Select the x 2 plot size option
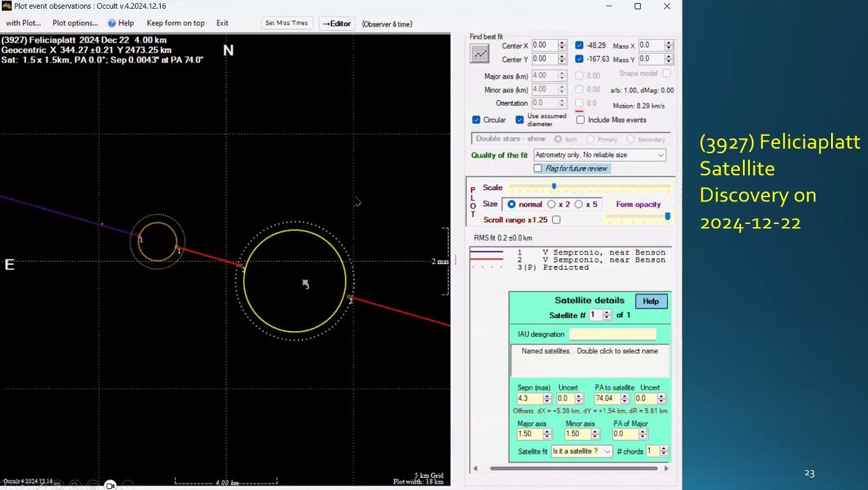Image resolution: width=868 pixels, height=490 pixels. point(551,205)
